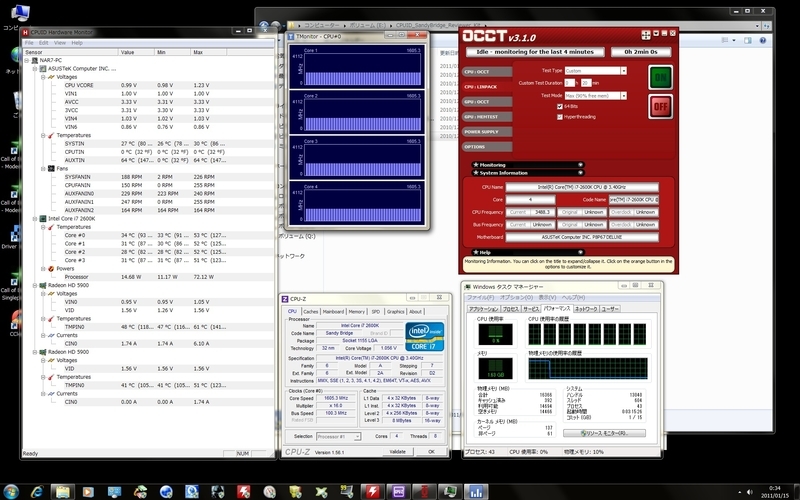Click the Core 1 graph in TMonitor

click(357, 66)
